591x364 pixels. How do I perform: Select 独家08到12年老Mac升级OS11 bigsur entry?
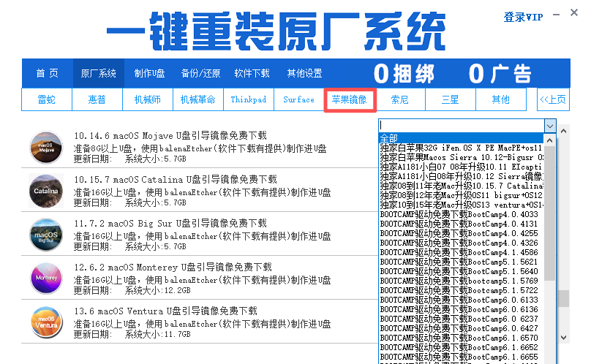tap(461, 195)
